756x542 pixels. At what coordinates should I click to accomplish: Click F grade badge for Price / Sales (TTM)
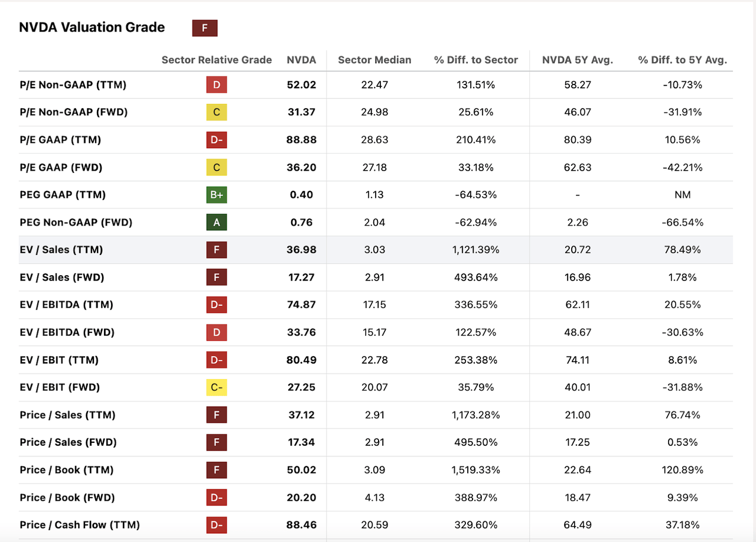point(217,415)
